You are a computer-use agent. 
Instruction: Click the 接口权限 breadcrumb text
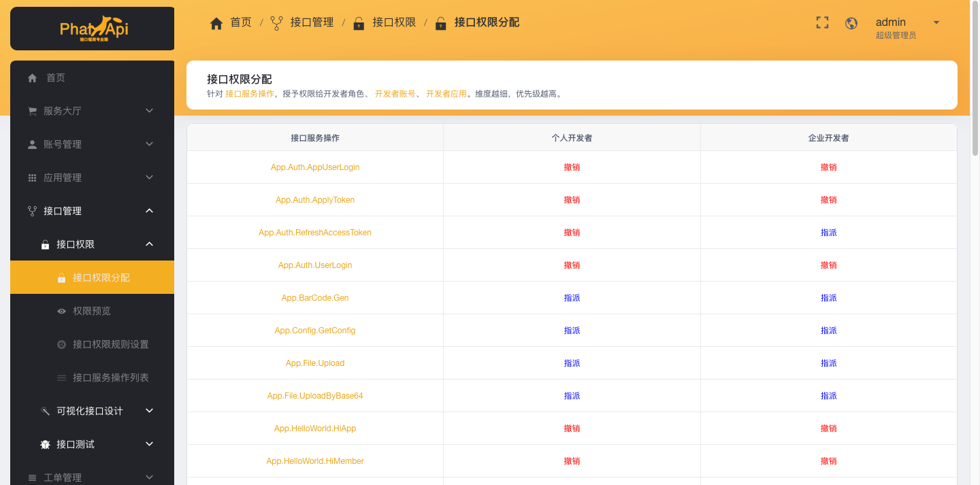[394, 22]
